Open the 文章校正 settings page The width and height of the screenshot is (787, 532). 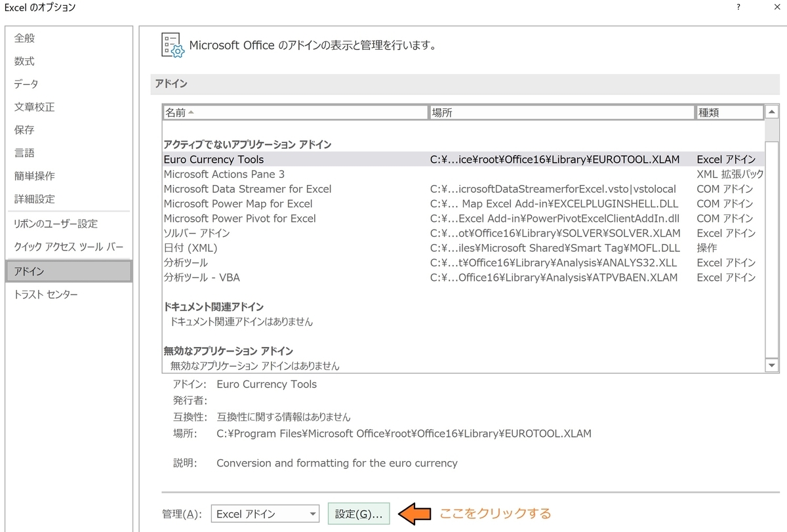(35, 107)
